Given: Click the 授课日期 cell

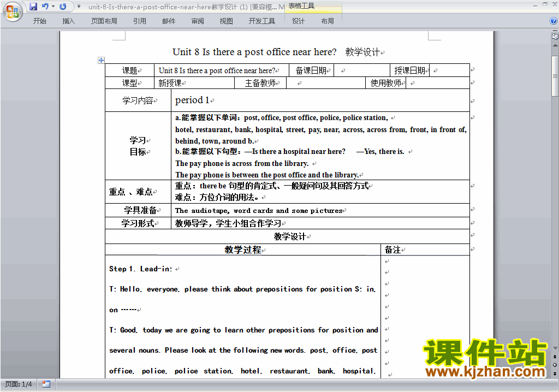Looking at the screenshot, I should [409, 70].
